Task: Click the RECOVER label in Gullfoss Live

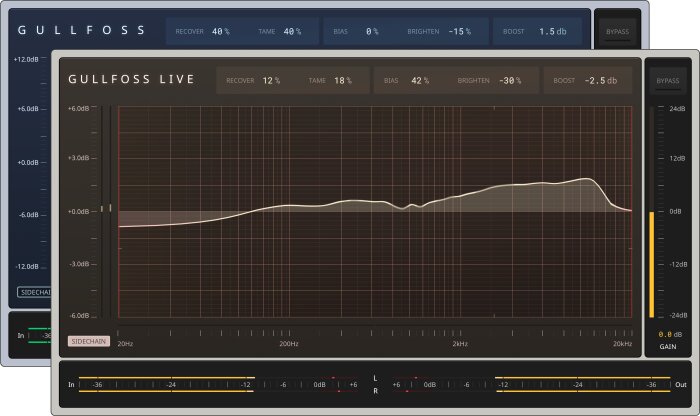Action: pos(240,81)
